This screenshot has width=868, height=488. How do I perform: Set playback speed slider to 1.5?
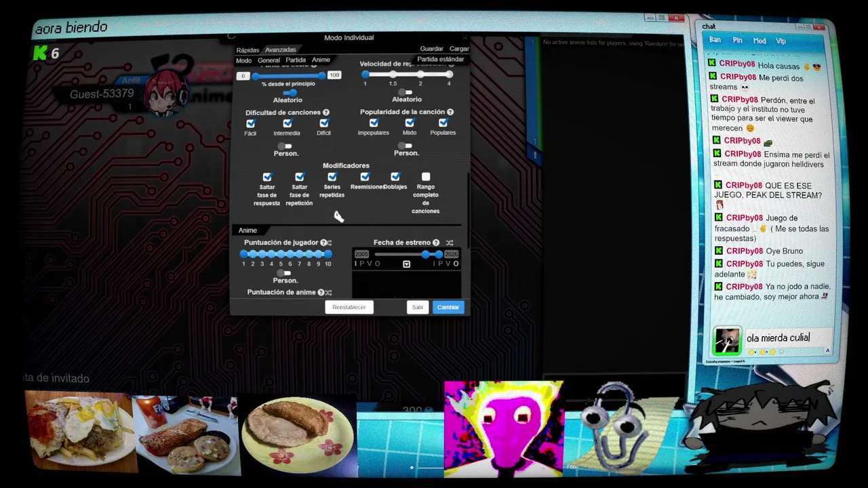point(393,75)
